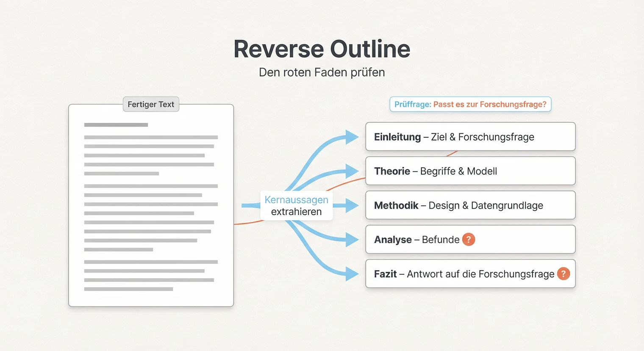Image resolution: width=644 pixels, height=351 pixels.
Task: Select the Fazit – Antwort auf die Forschungsfrage text
Action: tap(464, 274)
